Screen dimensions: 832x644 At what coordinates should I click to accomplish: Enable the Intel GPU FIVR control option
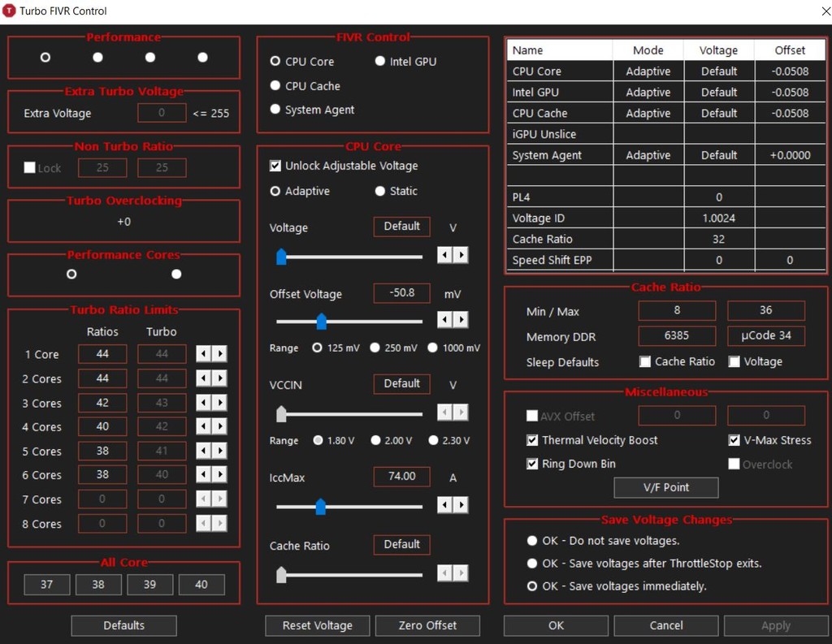379,61
